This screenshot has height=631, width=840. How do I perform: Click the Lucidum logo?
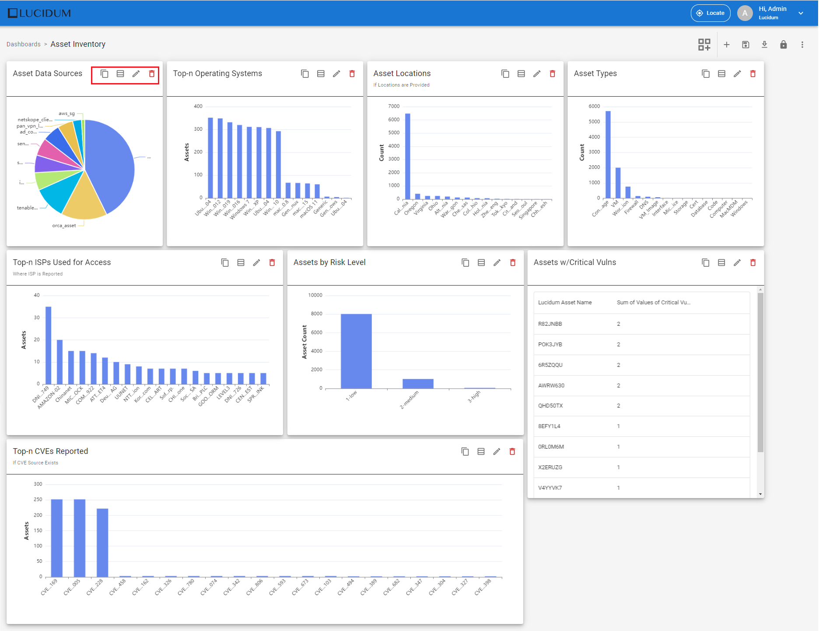coord(39,13)
